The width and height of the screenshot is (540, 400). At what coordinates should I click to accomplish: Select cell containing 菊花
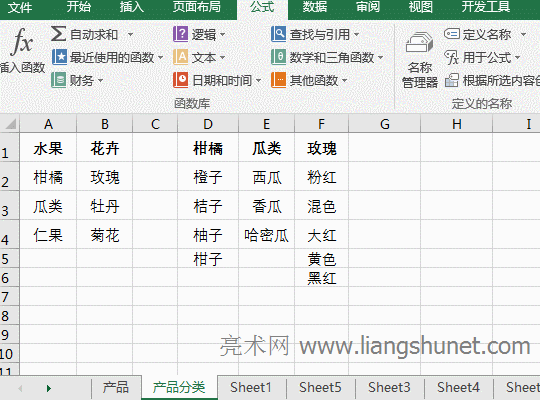(x=105, y=235)
